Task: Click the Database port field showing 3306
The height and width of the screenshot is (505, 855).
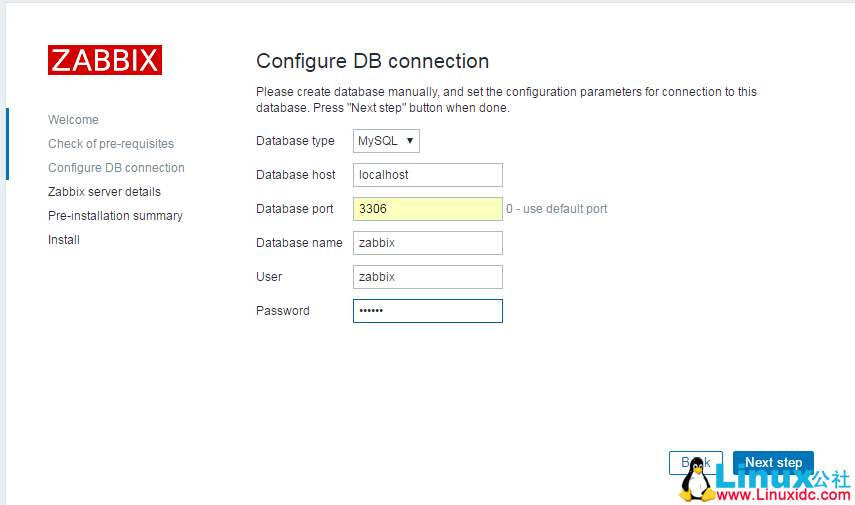Action: [x=427, y=209]
